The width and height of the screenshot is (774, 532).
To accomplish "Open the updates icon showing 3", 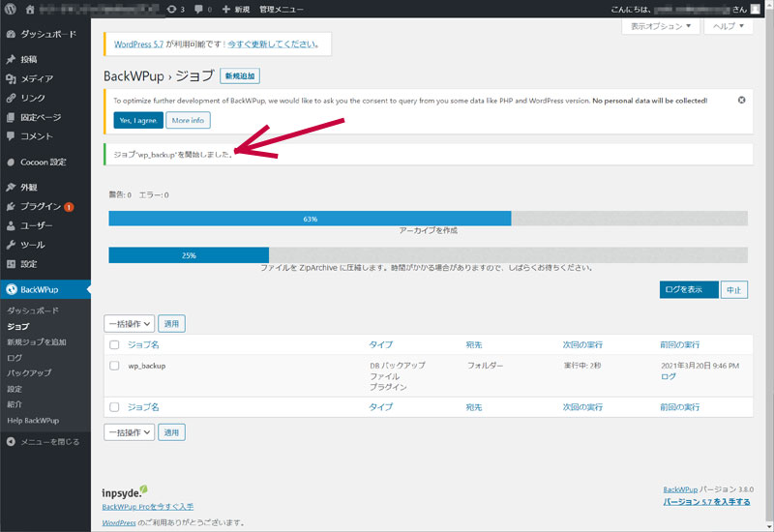I will pyautogui.click(x=176, y=9).
